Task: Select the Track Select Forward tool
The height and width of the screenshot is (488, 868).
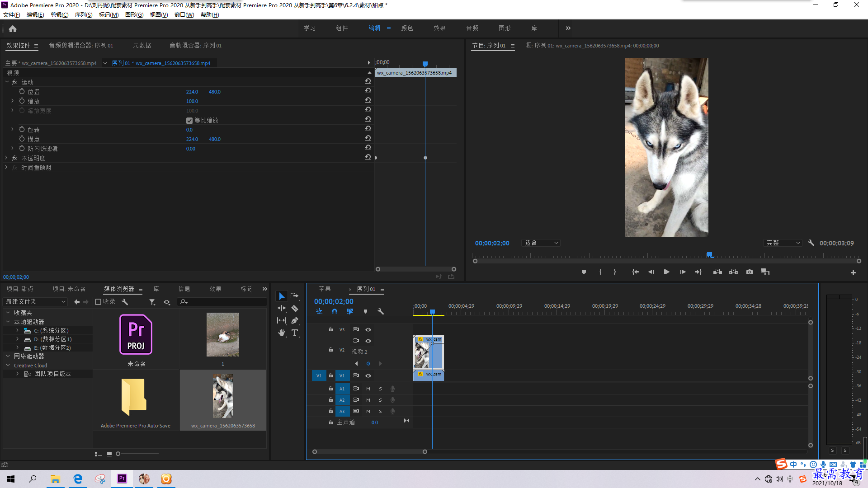Action: [295, 296]
